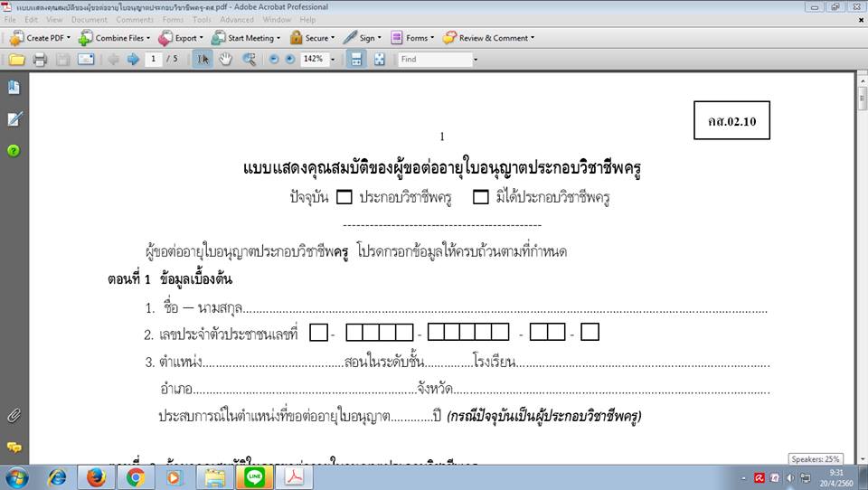Click the Review & Comment button
Image resolution: width=868 pixels, height=490 pixels.
coord(488,38)
